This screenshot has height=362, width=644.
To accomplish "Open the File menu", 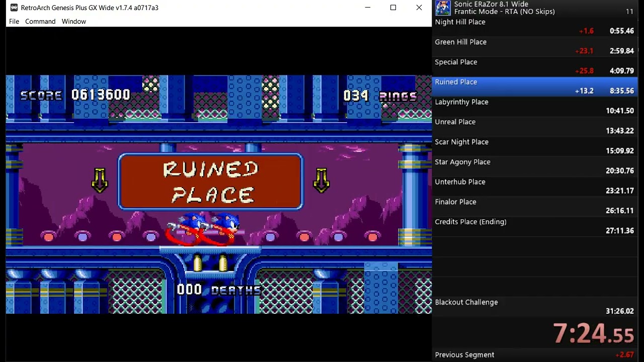I will pos(14,21).
